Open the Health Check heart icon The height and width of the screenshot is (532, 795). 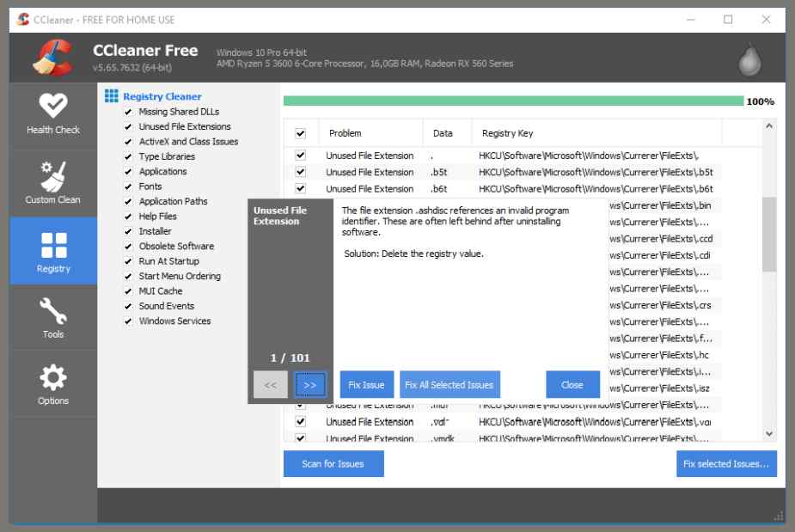click(53, 106)
